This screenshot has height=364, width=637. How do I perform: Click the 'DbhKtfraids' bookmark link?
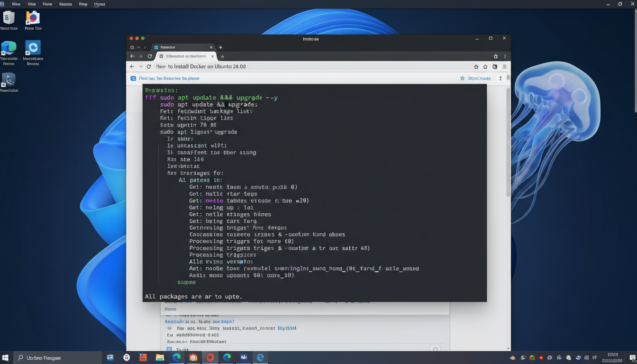point(479,79)
